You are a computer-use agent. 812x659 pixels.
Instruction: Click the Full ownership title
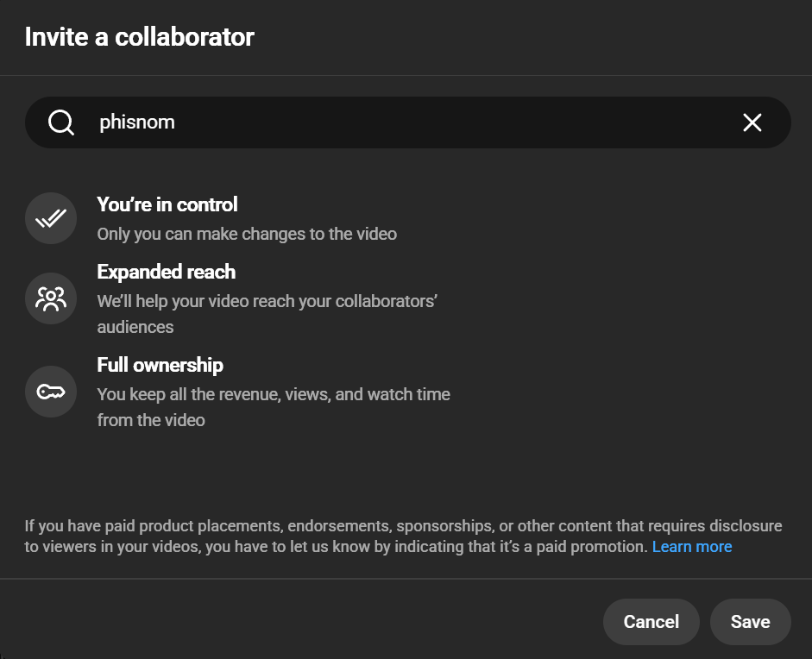tap(160, 365)
